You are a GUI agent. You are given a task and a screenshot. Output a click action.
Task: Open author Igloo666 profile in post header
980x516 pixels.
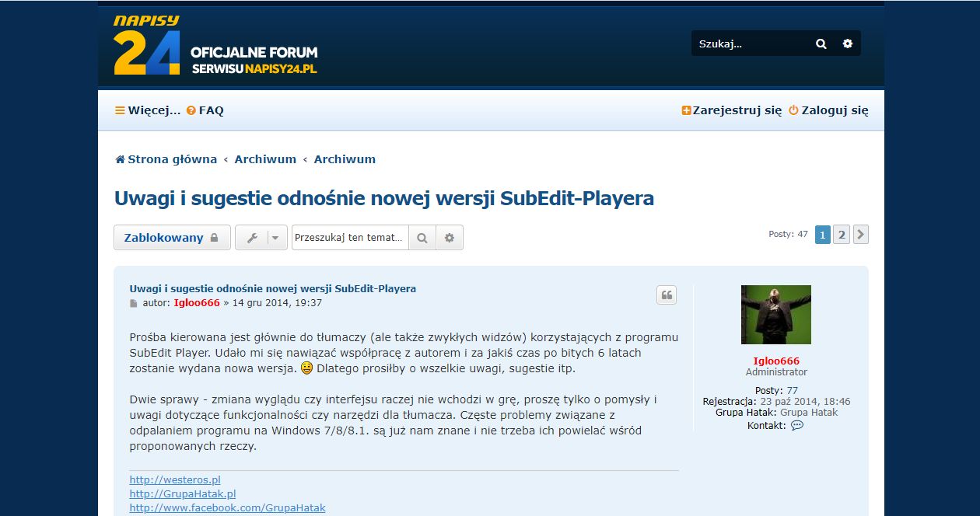click(197, 303)
